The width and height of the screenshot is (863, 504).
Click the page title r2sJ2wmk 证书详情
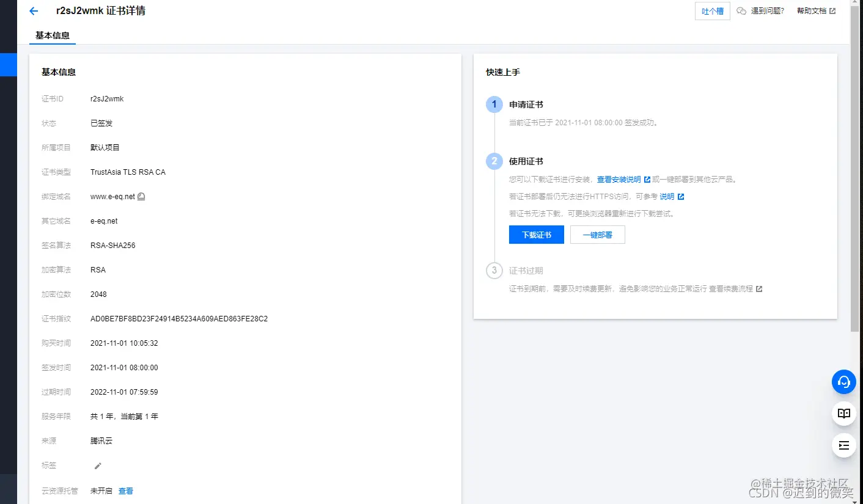[x=101, y=11]
